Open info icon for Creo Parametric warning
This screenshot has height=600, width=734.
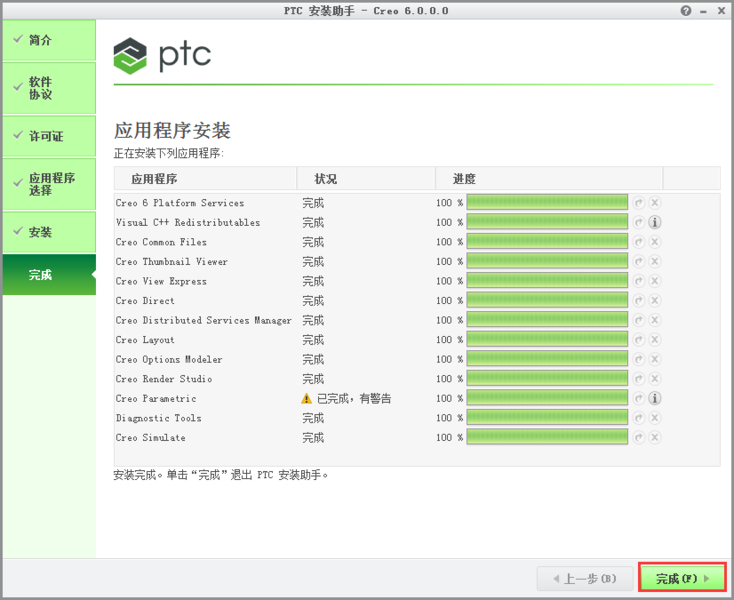(x=655, y=398)
